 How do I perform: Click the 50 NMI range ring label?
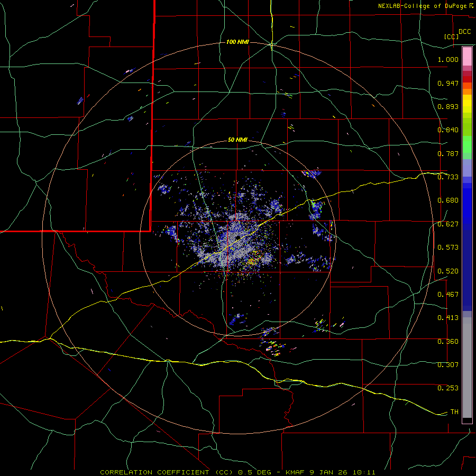coord(237,140)
